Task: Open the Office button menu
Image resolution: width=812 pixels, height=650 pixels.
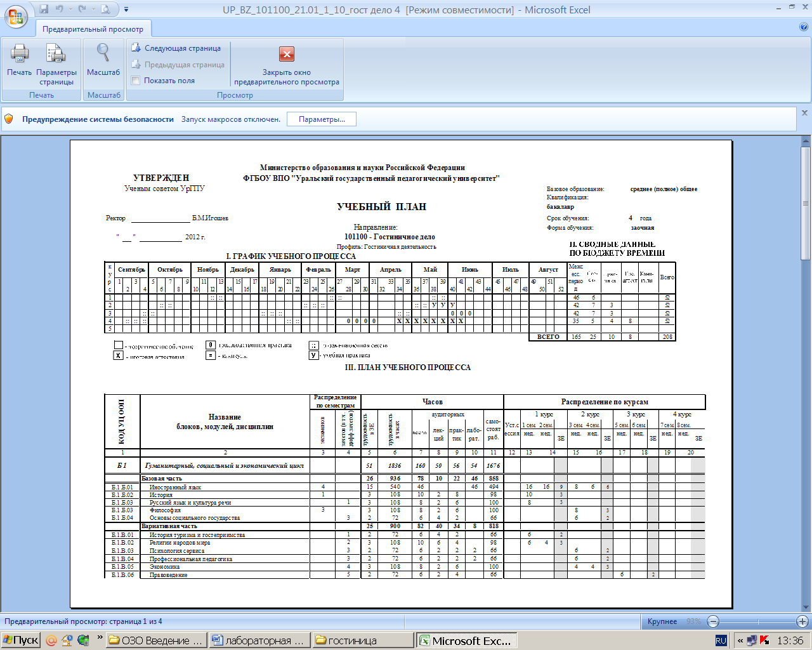Action: (x=16, y=17)
